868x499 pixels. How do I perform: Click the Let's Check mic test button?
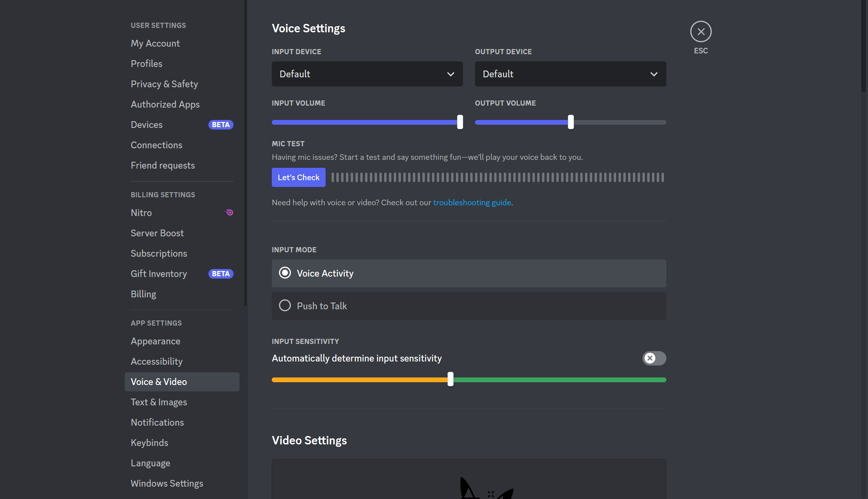(x=298, y=177)
